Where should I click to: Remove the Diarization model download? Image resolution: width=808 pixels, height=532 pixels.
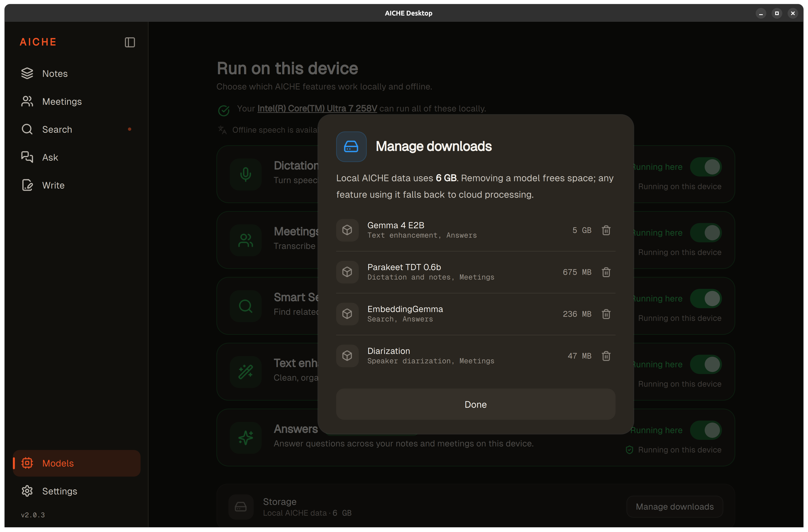[606, 356]
